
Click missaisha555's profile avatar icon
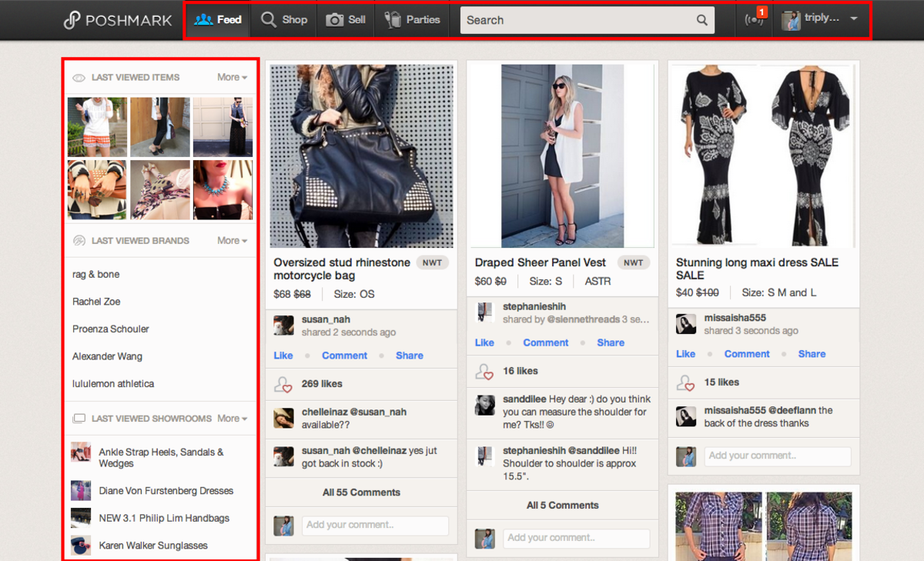[x=685, y=324]
